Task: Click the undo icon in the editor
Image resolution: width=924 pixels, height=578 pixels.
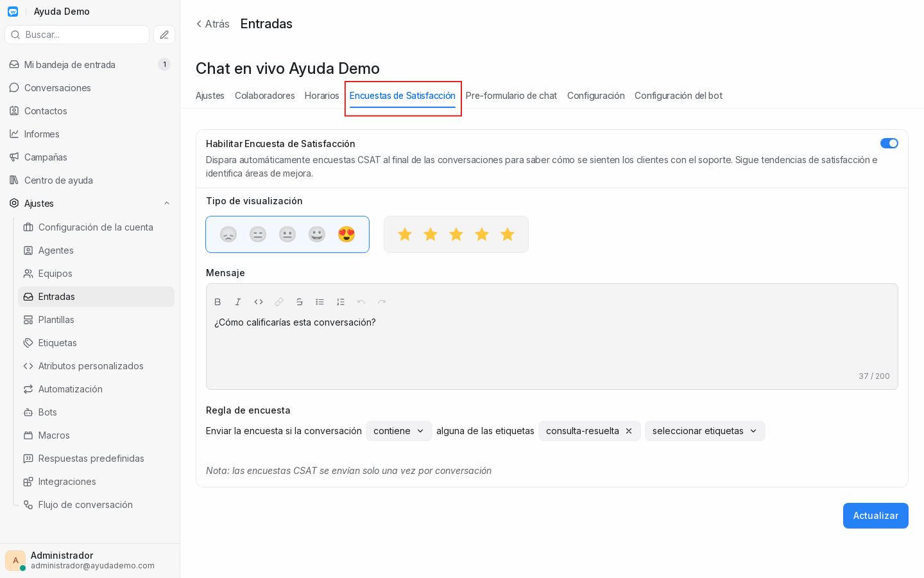Action: (x=361, y=302)
